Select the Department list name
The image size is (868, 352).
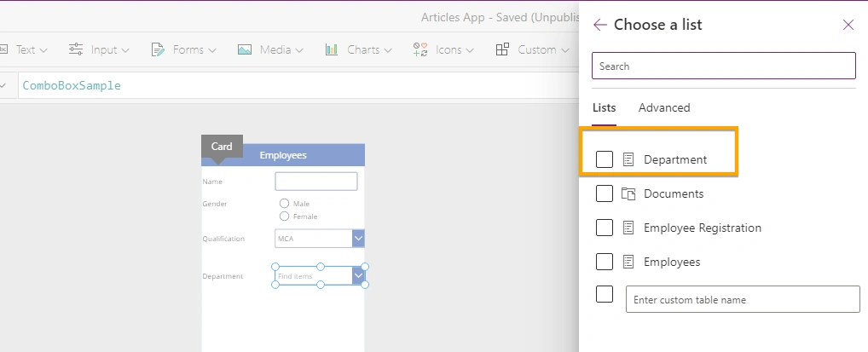point(675,160)
